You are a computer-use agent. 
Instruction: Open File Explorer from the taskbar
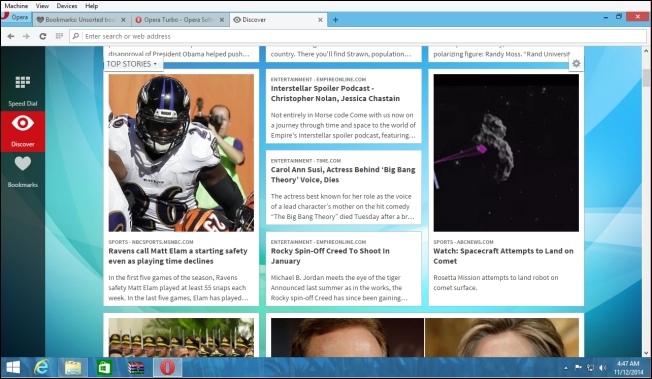click(73, 368)
